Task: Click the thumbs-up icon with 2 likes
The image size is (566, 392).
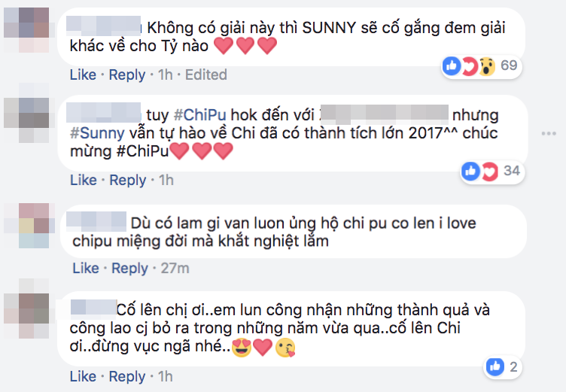Action: [x=494, y=366]
